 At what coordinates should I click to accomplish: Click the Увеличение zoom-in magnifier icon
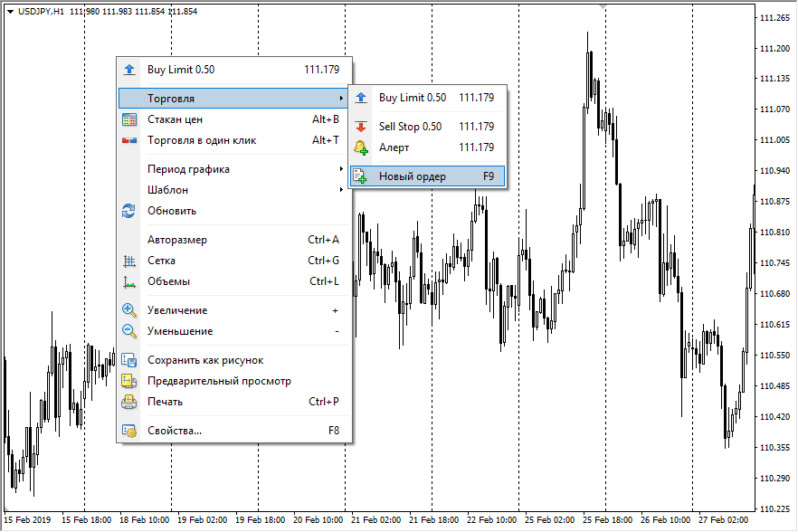(x=129, y=310)
